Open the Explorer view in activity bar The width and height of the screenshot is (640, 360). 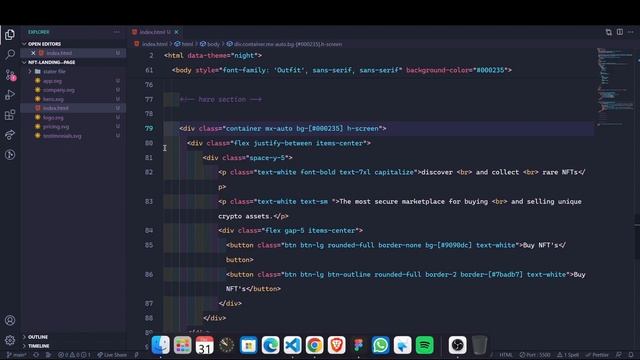click(x=10, y=35)
